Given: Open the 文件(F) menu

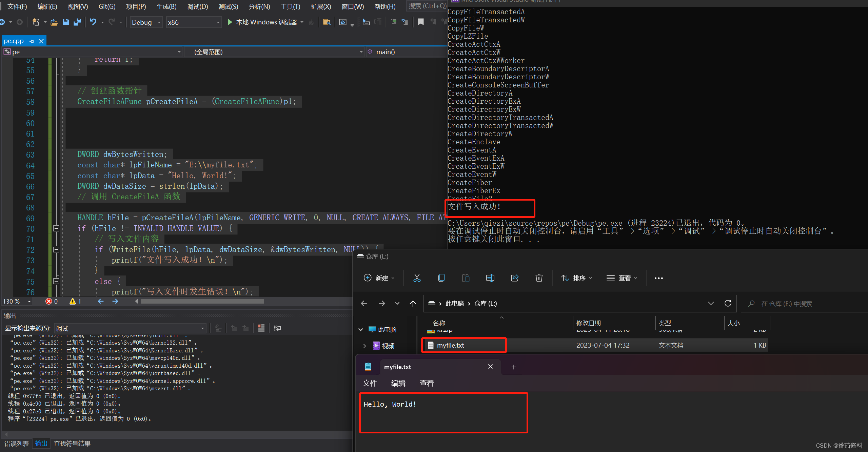Looking at the screenshot, I should point(17,6).
